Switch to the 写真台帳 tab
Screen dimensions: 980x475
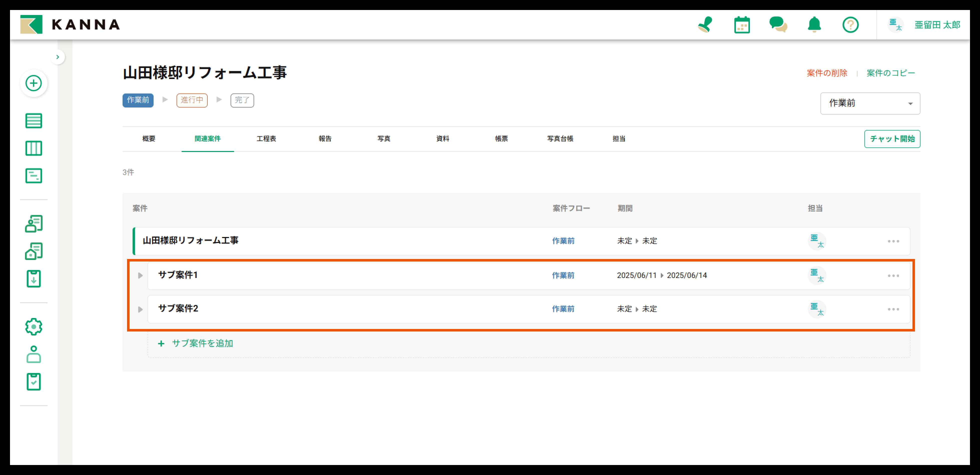point(560,139)
